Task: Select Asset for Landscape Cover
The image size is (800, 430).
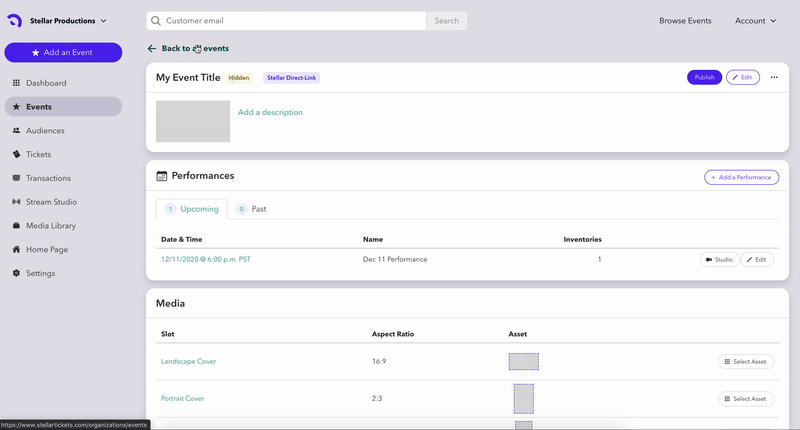Action: [746, 362]
